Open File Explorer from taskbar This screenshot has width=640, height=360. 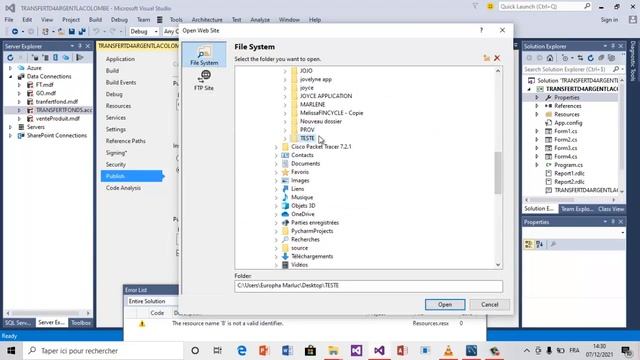tap(333, 351)
